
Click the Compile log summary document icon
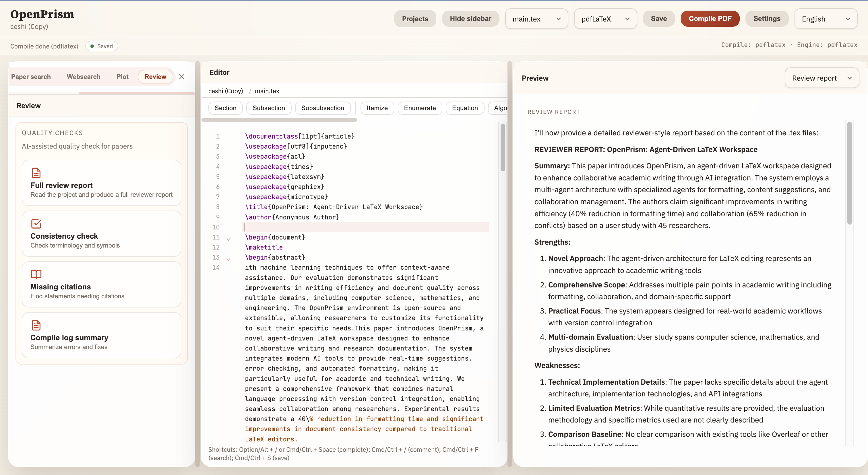point(36,325)
